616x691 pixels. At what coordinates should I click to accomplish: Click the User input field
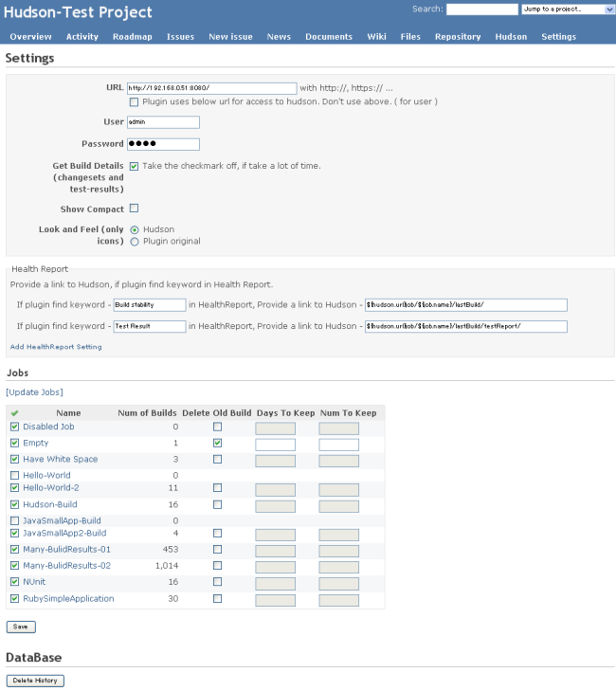click(163, 122)
